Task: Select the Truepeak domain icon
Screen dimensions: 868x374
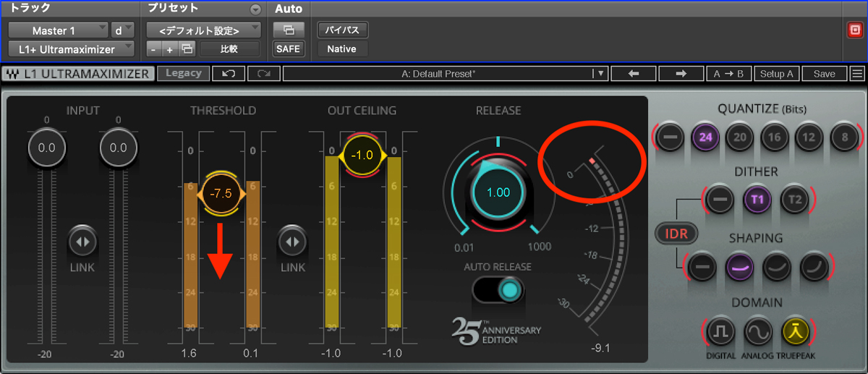Action: (x=795, y=332)
